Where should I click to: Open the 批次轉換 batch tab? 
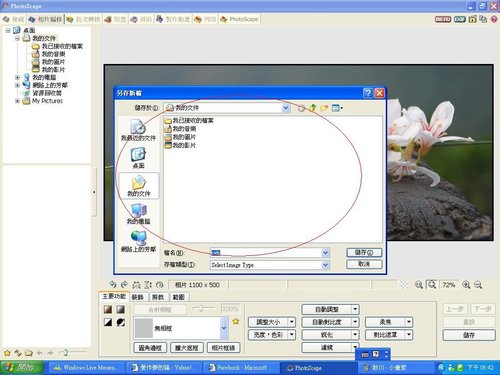coord(83,19)
